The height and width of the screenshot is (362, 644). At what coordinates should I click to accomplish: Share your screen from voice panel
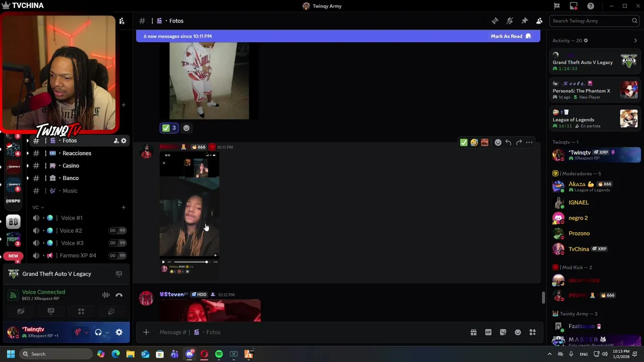click(51, 312)
